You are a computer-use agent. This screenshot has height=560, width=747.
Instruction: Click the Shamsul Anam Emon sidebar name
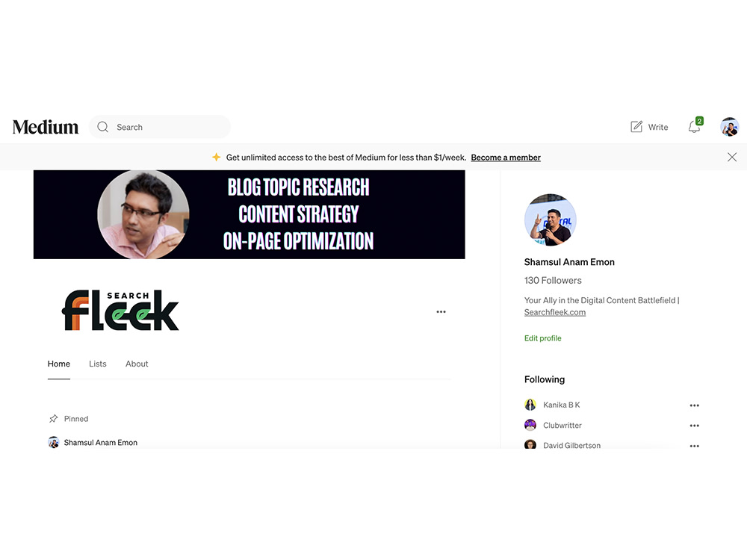pyautogui.click(x=569, y=262)
